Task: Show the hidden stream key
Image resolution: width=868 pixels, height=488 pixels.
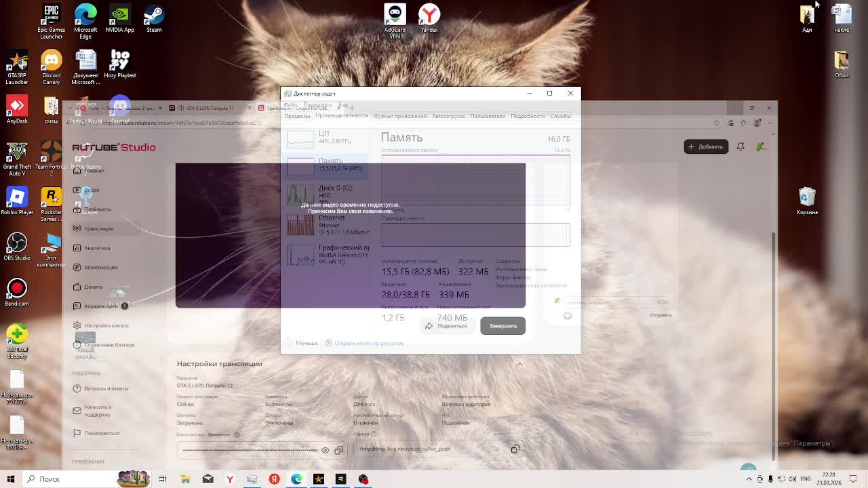Action: point(325,450)
